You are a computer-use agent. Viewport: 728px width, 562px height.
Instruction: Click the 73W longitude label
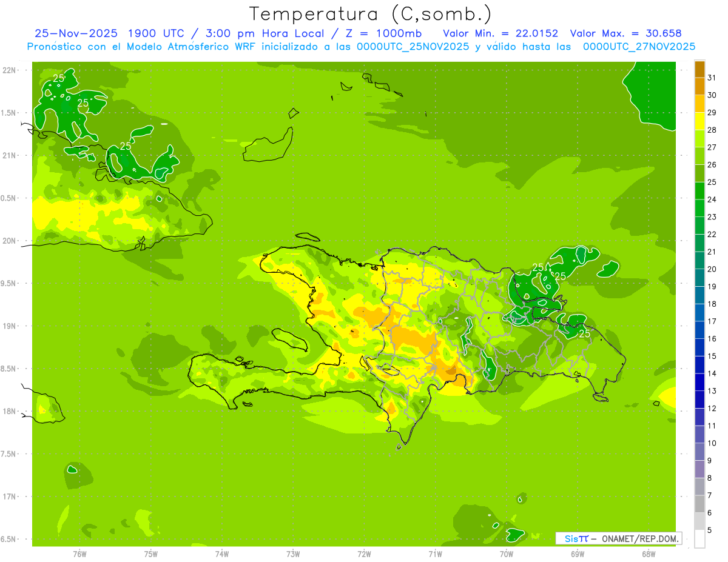click(293, 554)
